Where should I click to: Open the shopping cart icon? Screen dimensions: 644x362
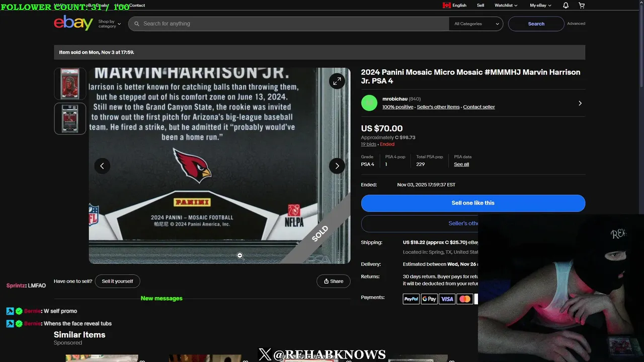click(582, 5)
